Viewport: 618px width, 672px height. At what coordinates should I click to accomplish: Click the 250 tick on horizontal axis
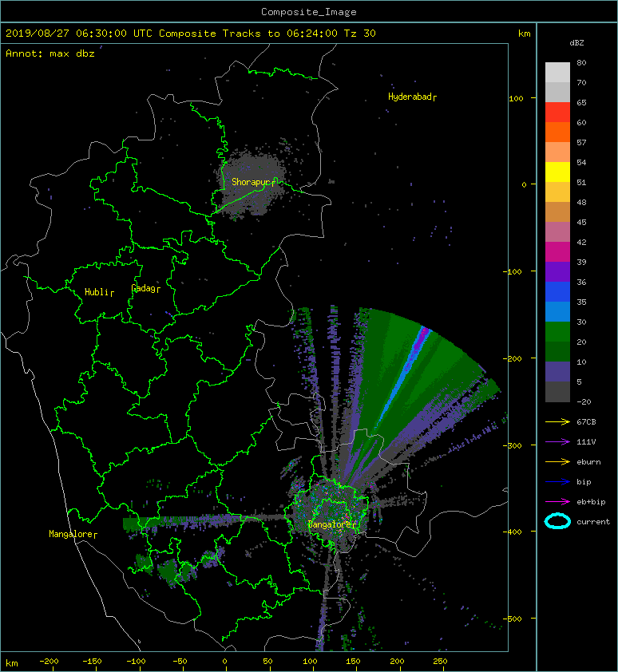[x=440, y=662]
